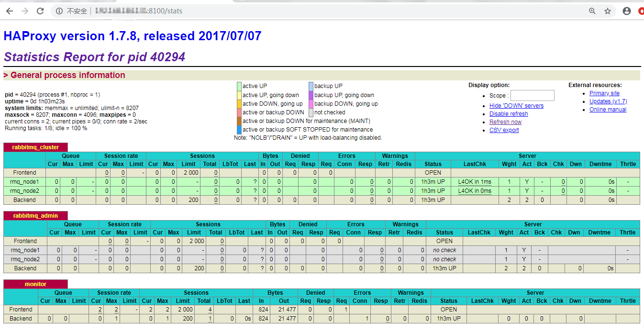Click the browser forward arrow
Image resolution: width=644 pixels, height=333 pixels.
[x=25, y=11]
